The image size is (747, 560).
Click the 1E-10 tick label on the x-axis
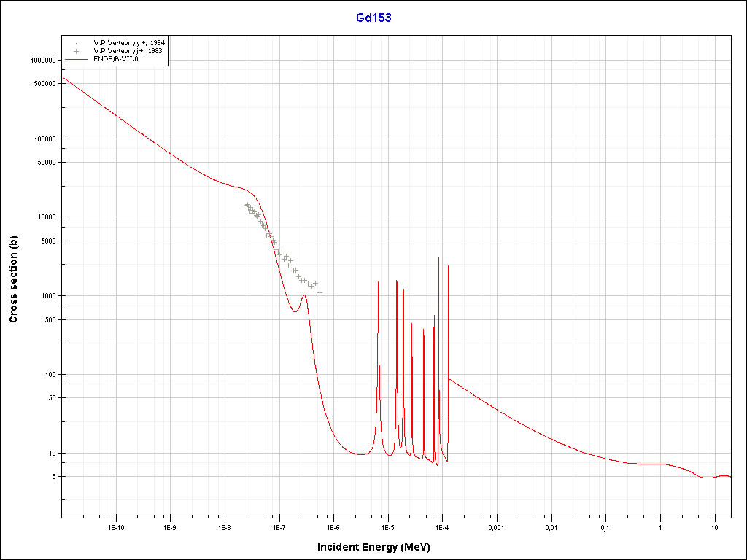tap(115, 526)
